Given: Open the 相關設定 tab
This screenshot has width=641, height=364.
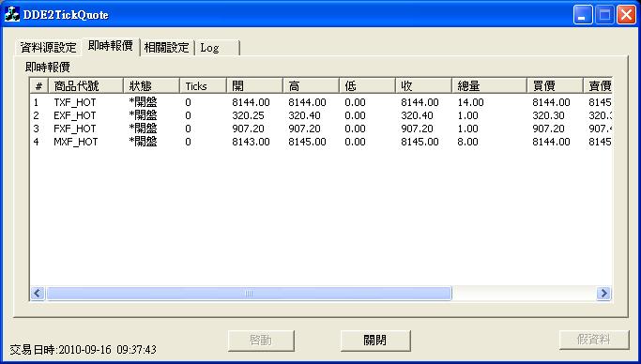Looking at the screenshot, I should pyautogui.click(x=166, y=48).
